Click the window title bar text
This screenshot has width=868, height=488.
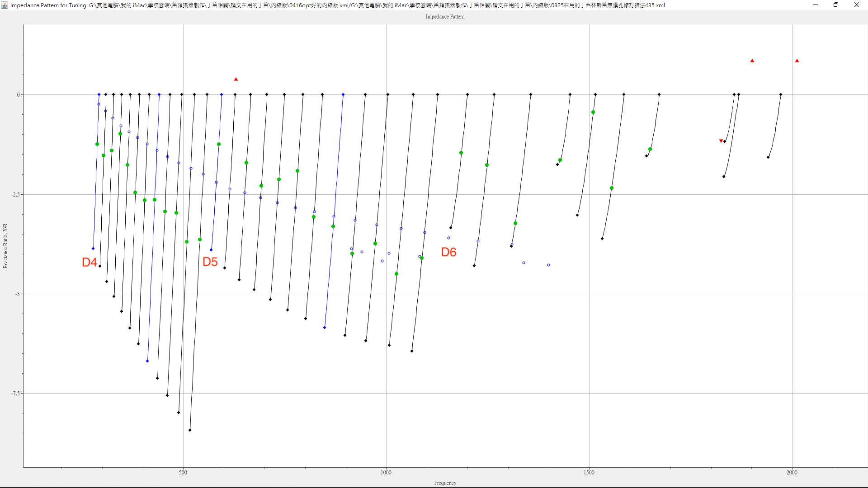[x=338, y=5]
